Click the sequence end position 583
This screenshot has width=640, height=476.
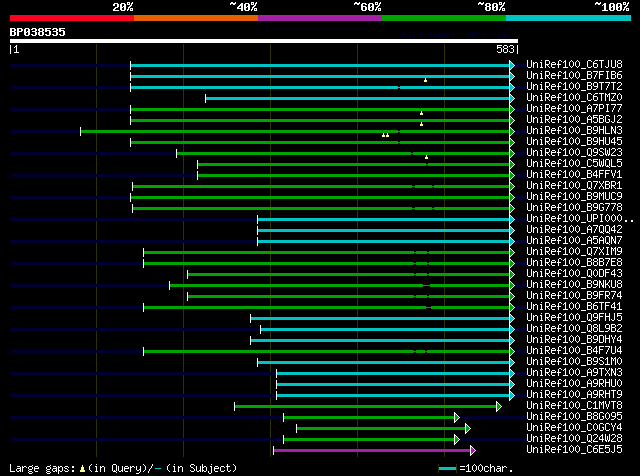[505, 49]
